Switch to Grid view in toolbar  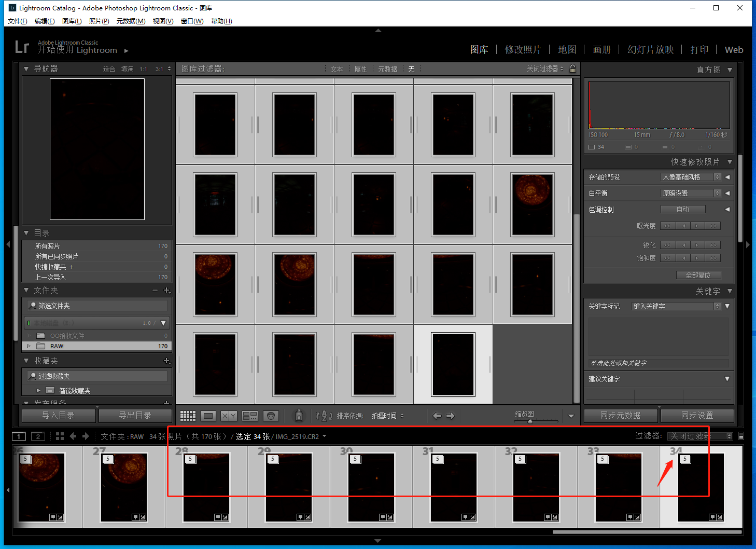188,416
